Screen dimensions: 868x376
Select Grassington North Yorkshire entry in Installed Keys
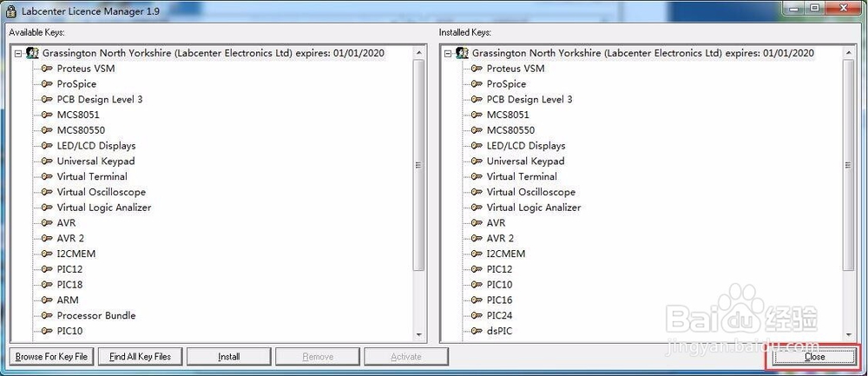click(x=642, y=53)
